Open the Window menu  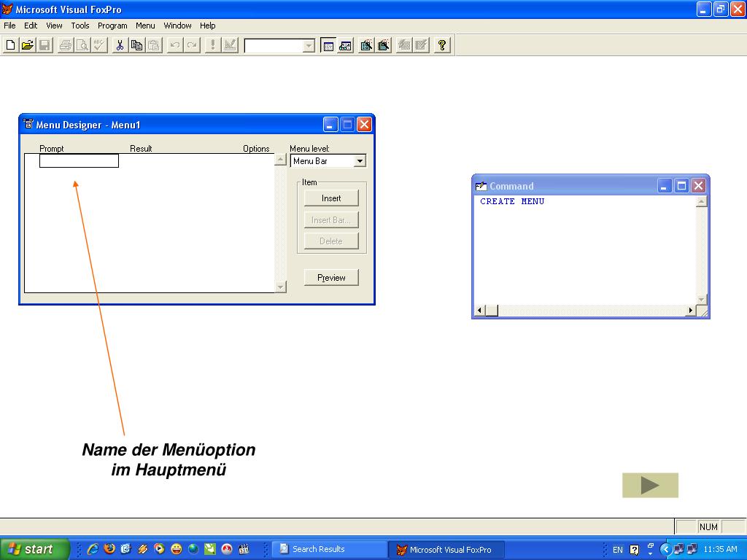pos(178,26)
